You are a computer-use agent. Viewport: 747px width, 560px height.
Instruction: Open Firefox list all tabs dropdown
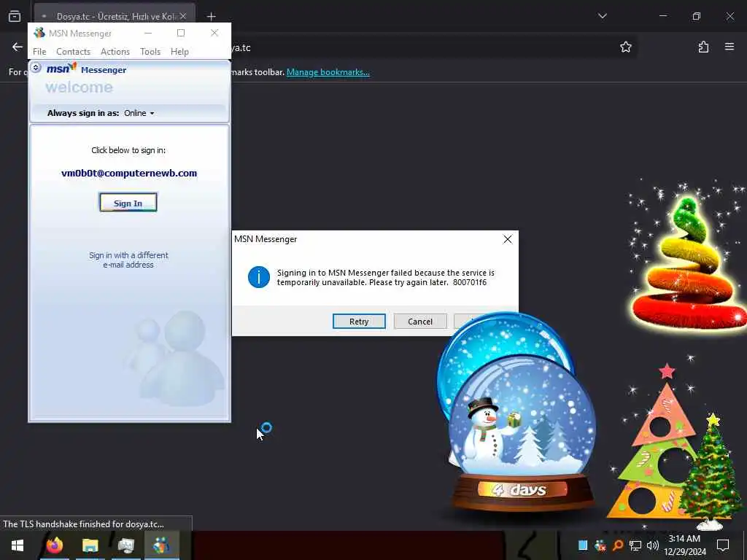pyautogui.click(x=603, y=16)
